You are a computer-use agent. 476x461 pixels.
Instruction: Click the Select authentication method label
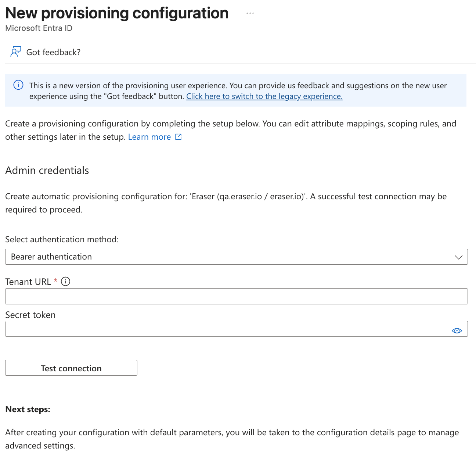(62, 239)
